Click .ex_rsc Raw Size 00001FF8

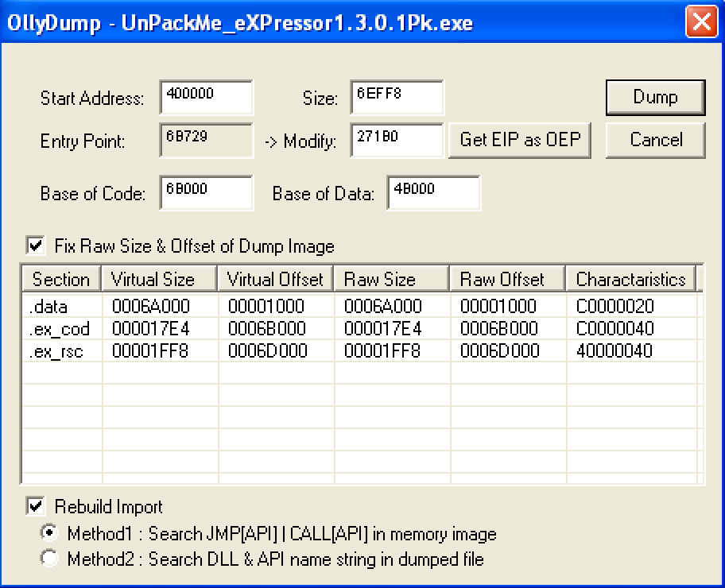(x=382, y=351)
